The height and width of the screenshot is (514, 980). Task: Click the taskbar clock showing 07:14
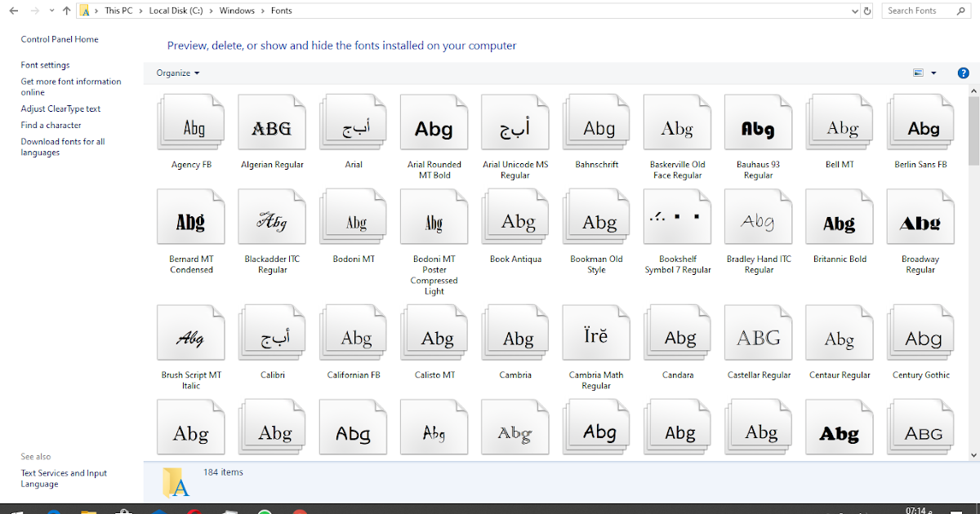[x=917, y=510]
